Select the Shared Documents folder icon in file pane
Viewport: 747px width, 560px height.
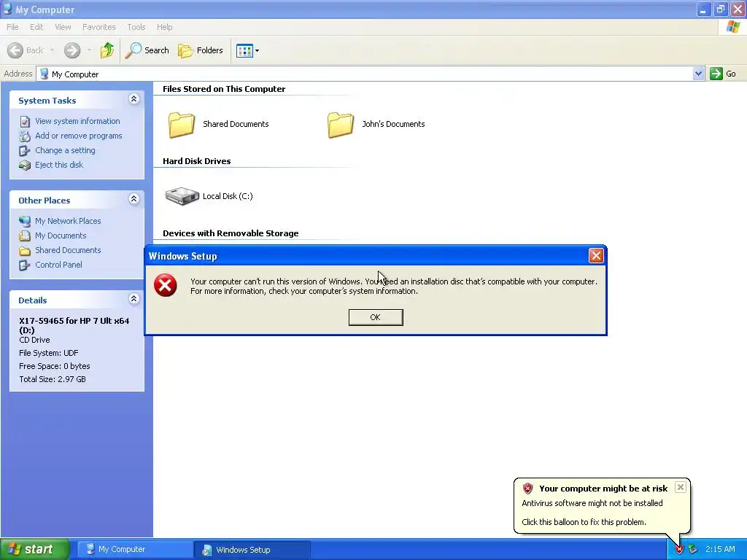click(182, 125)
